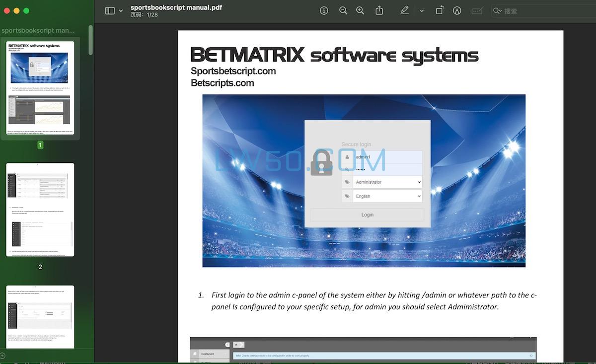This screenshot has width=596, height=364.
Task: Zoom in the PDF view
Action: pos(360,10)
